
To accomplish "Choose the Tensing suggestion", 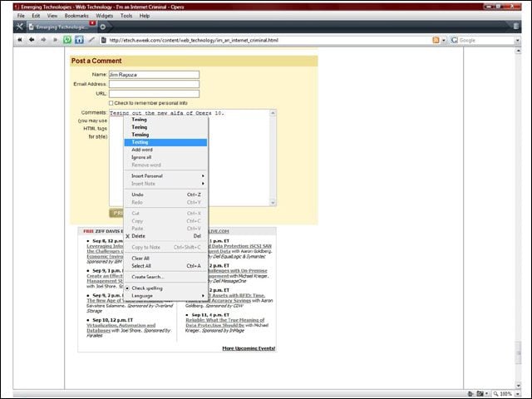I will pyautogui.click(x=165, y=135).
